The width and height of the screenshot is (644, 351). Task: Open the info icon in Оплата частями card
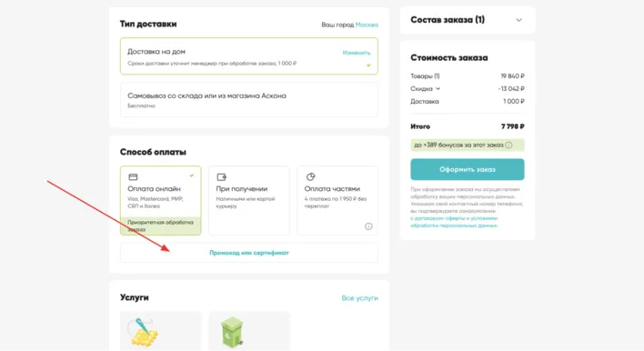tap(368, 226)
